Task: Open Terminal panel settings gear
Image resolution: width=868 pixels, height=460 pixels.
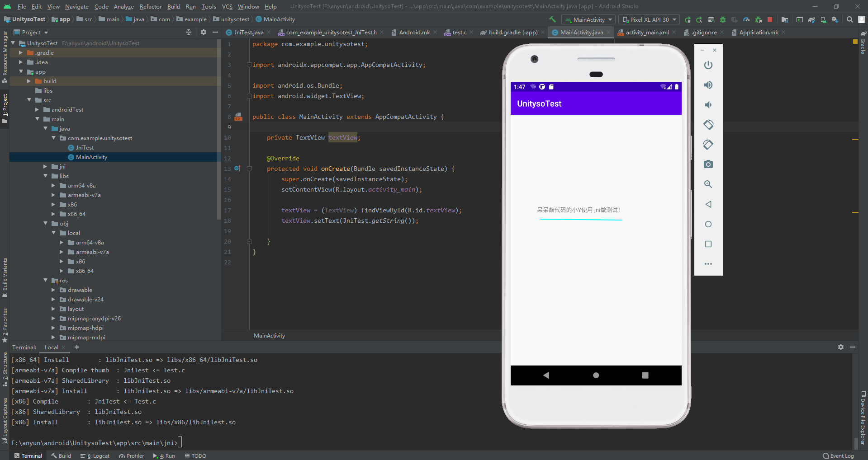Action: click(841, 347)
